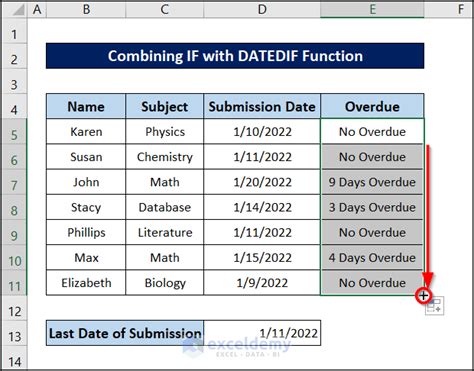Screen dimensions: 474x371
Task: Select column E header
Action: pos(372,9)
